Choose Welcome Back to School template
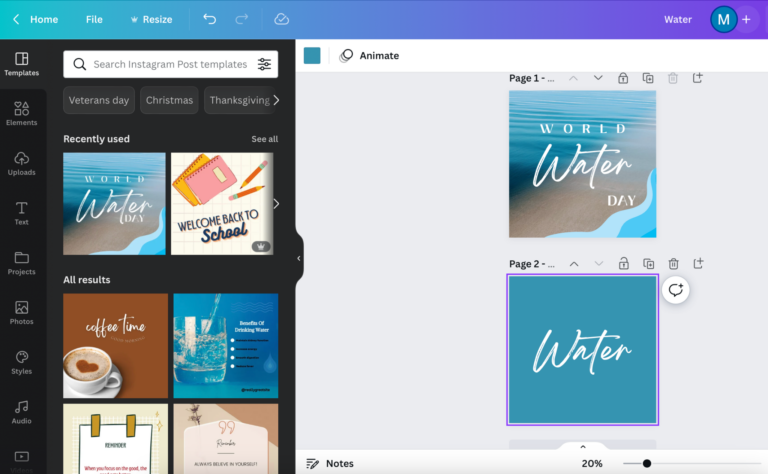 click(x=222, y=204)
